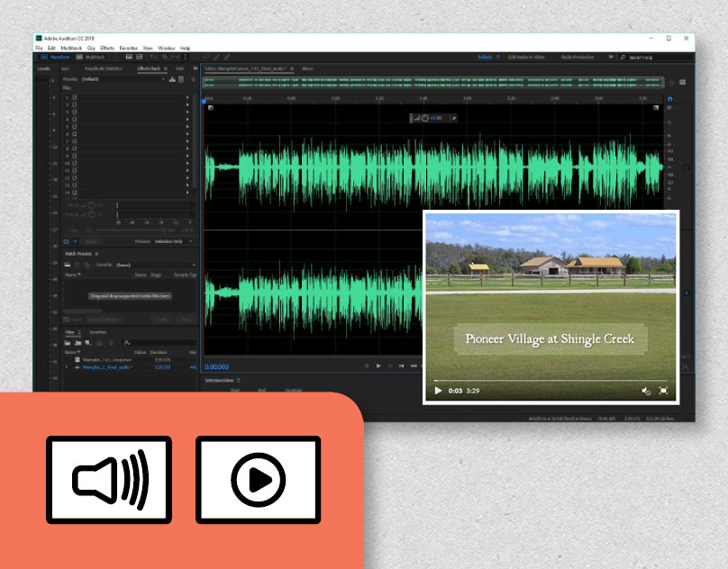Image resolution: width=728 pixels, height=569 pixels.
Task: Click the New File icon in Files panel
Action: [87, 342]
